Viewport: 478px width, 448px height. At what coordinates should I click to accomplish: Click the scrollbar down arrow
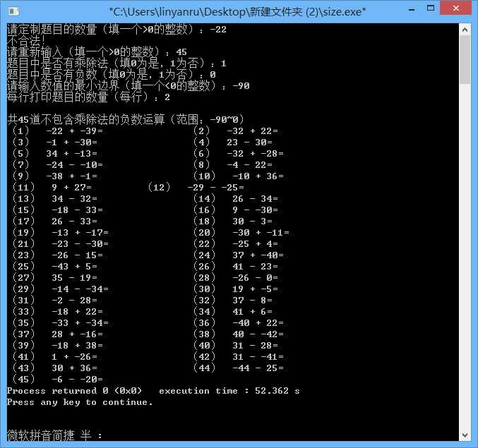(465, 435)
